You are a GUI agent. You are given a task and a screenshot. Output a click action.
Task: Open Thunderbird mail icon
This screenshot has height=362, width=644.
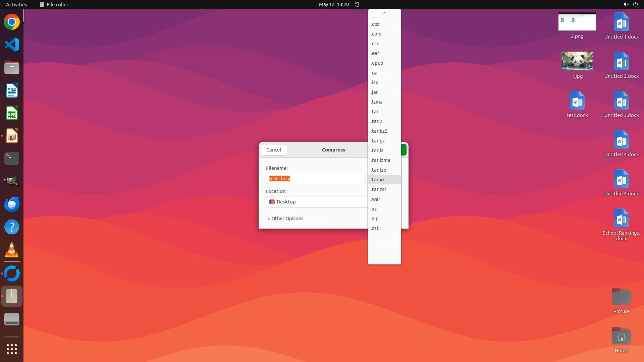[12, 204]
